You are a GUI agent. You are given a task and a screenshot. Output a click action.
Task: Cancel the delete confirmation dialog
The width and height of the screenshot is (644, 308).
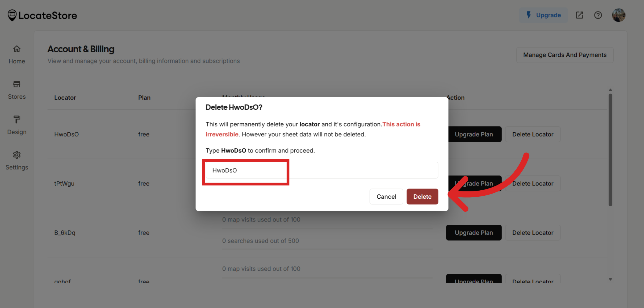[x=386, y=196]
